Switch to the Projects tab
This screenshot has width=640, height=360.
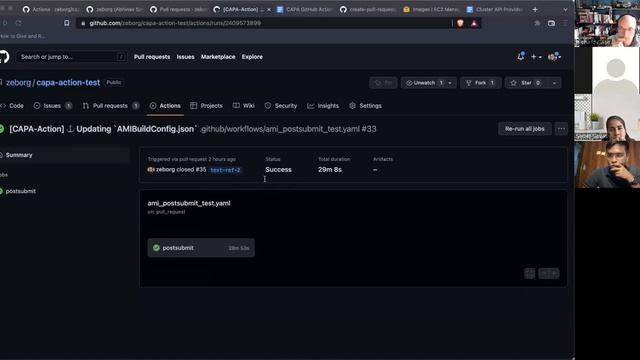[x=207, y=106]
